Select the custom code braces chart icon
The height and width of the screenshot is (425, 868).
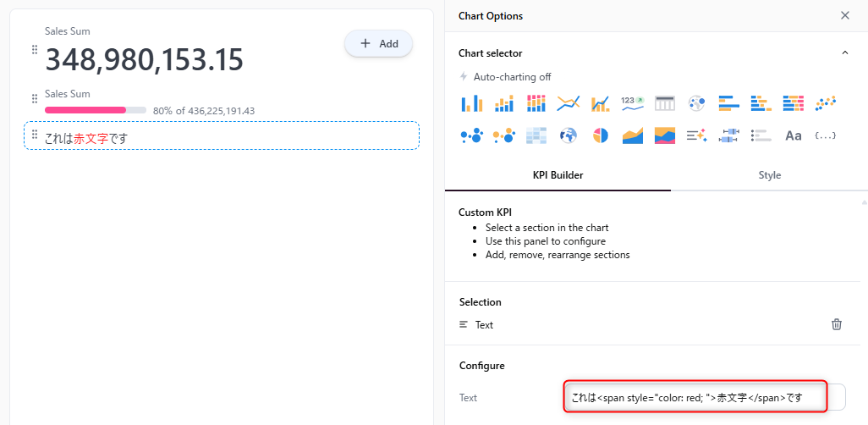click(x=825, y=135)
